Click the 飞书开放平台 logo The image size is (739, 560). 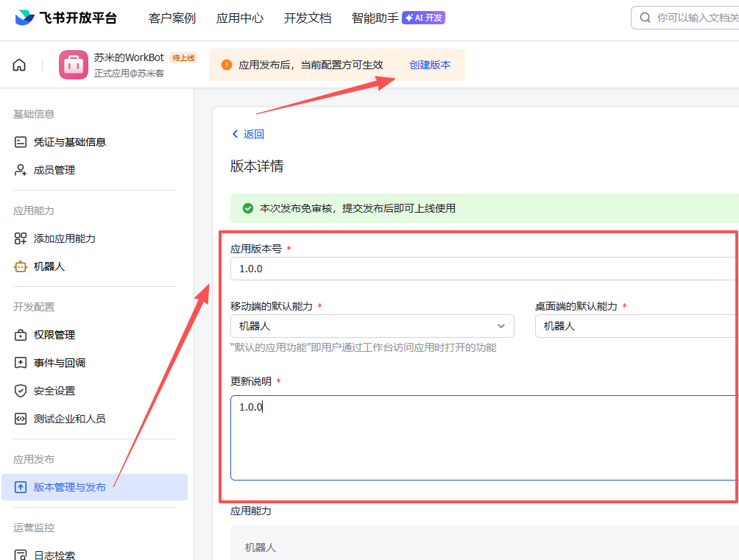pyautogui.click(x=66, y=18)
